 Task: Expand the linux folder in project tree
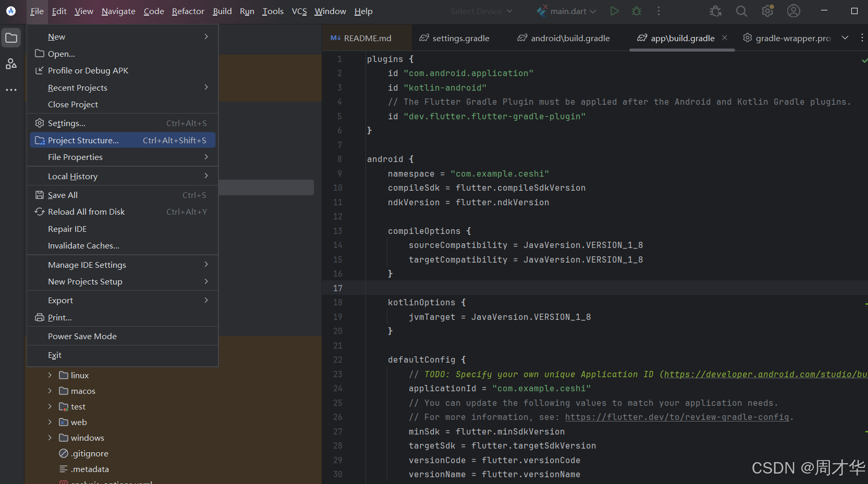(x=50, y=375)
